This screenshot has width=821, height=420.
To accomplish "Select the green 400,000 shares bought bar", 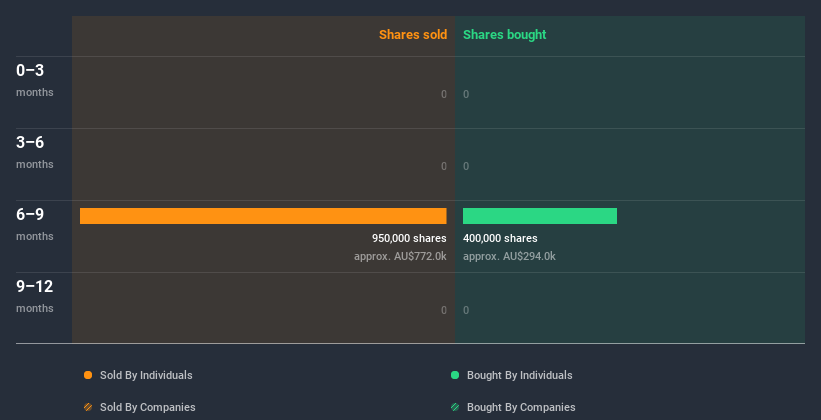I will pos(540,216).
